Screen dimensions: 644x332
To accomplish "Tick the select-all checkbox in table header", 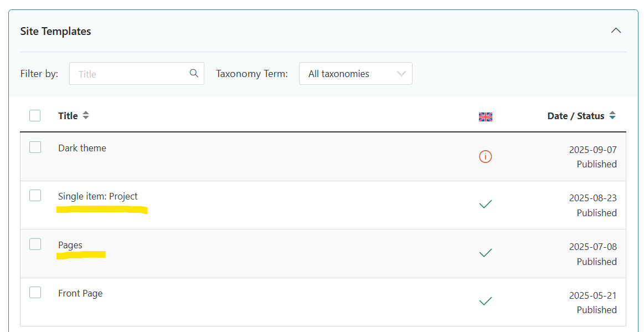I will [35, 115].
